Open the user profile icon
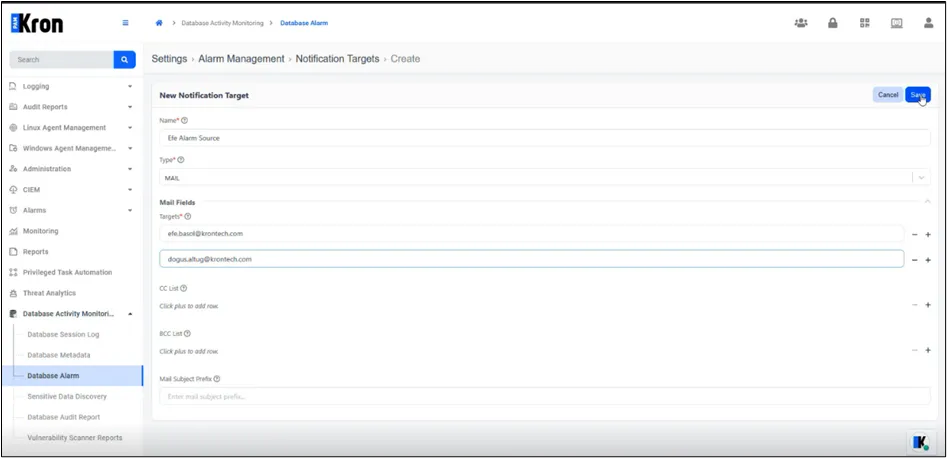Screen dimensions: 947x458 [929, 23]
